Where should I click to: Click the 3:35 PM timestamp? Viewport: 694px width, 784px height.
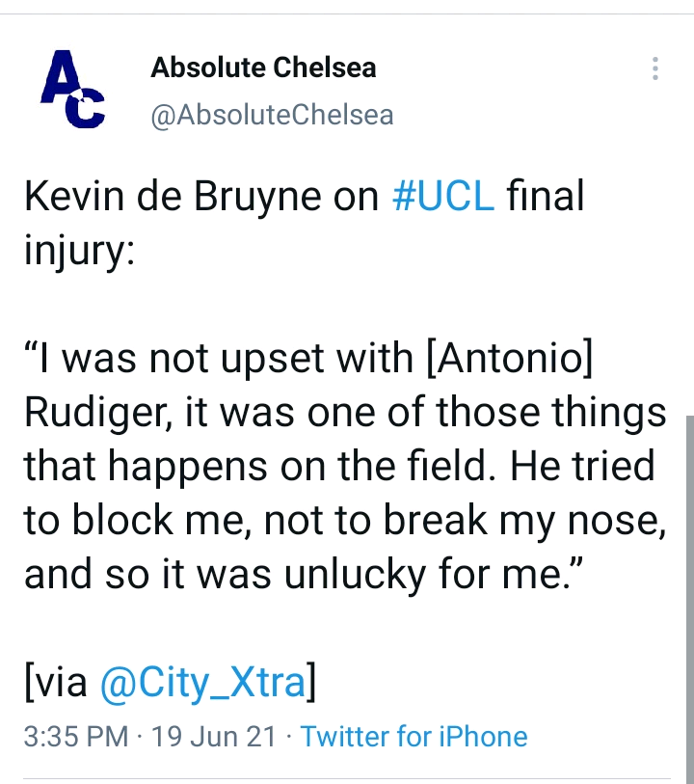pos(75,737)
